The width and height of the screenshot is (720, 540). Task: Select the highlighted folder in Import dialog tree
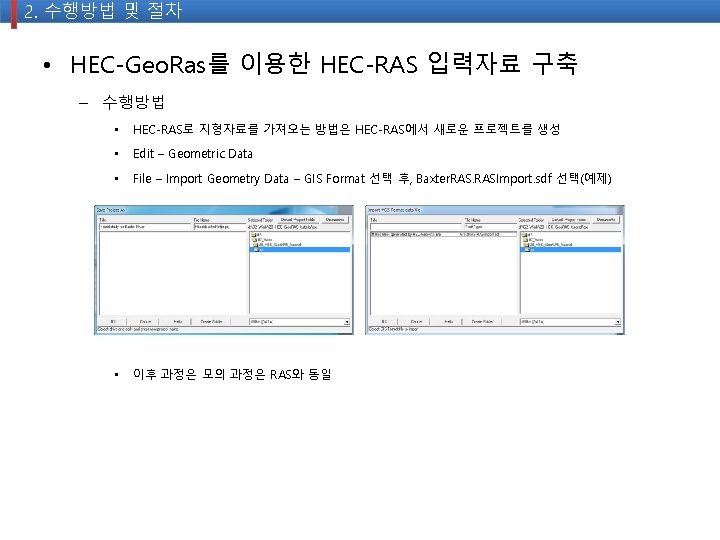tap(570, 250)
